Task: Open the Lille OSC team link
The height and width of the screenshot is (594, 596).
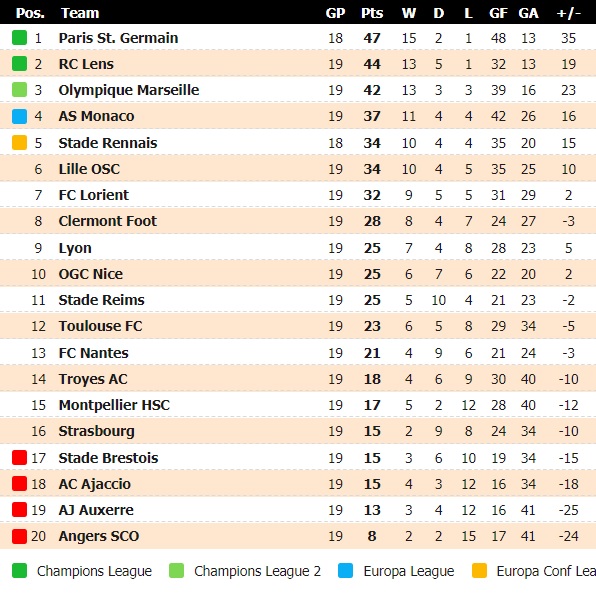Action: pyautogui.click(x=89, y=169)
